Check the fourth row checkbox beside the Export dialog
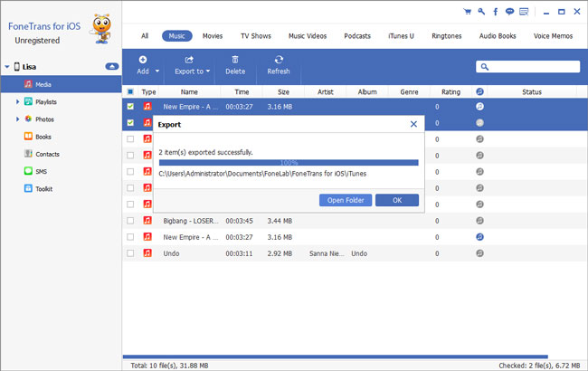588x371 pixels. pyautogui.click(x=130, y=156)
